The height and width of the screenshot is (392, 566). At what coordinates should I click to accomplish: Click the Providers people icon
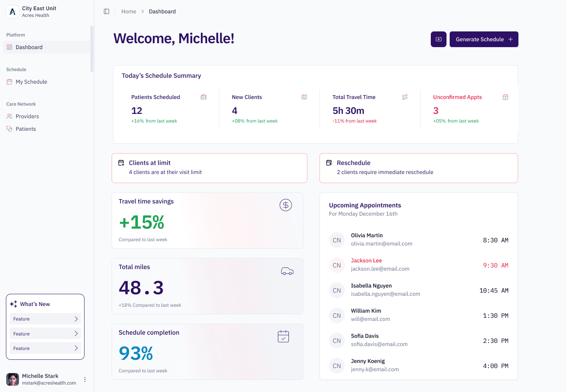point(9,116)
